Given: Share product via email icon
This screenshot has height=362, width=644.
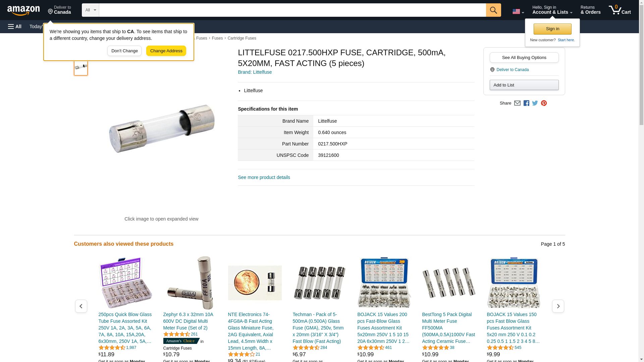Looking at the screenshot, I should 517,103.
